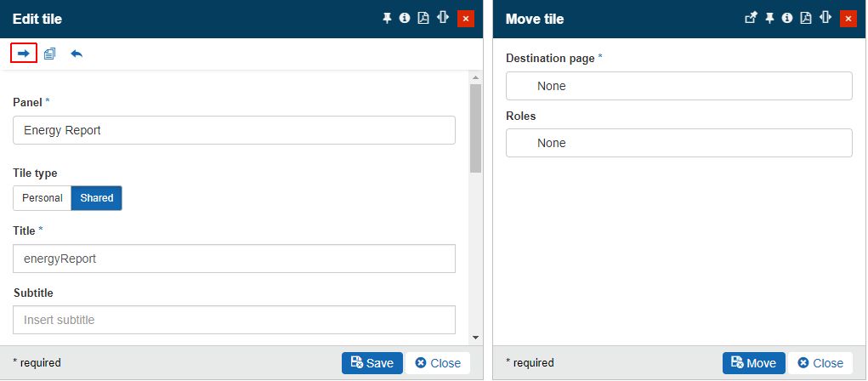Pin the Move tile panel
Viewport: 868px width, 381px height.
(x=769, y=19)
